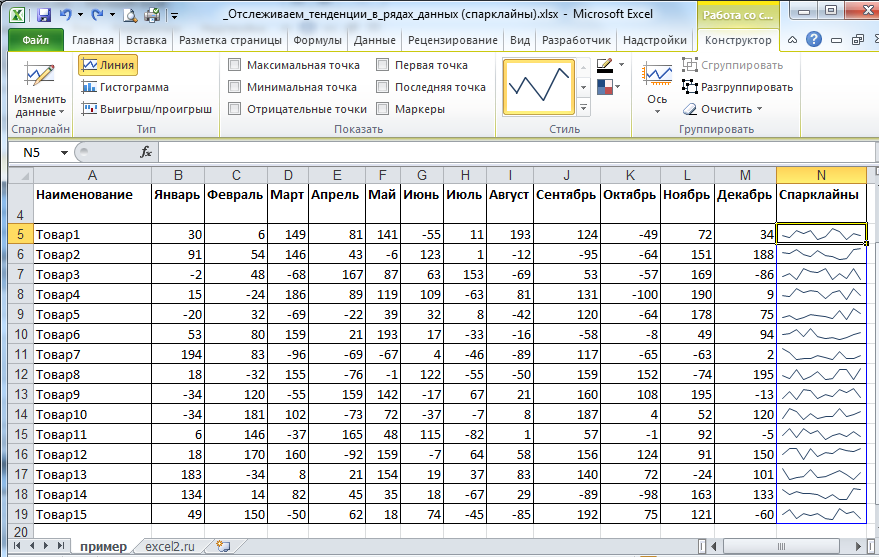Switch to the Формулы ribbon tab
879x557 pixels.
pos(318,41)
